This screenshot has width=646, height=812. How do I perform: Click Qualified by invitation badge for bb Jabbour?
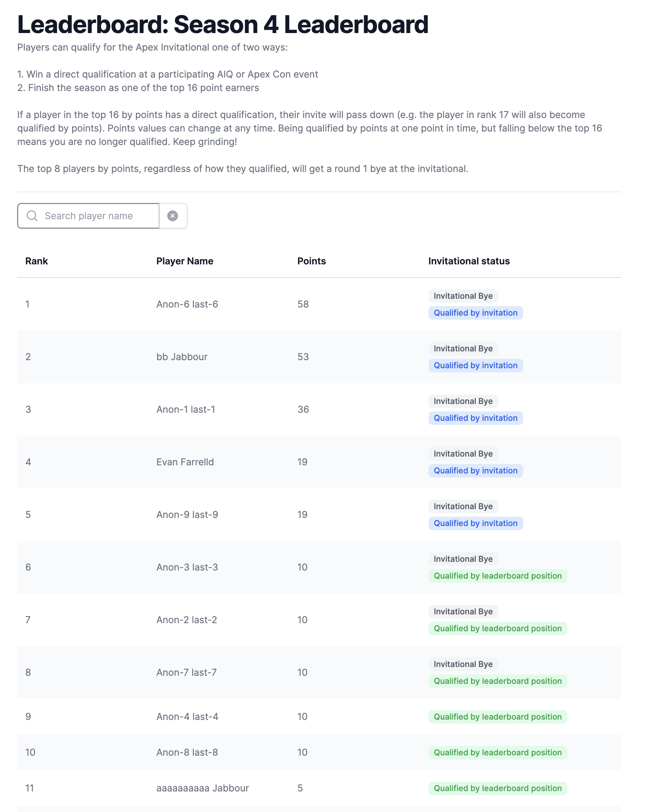[x=475, y=365]
